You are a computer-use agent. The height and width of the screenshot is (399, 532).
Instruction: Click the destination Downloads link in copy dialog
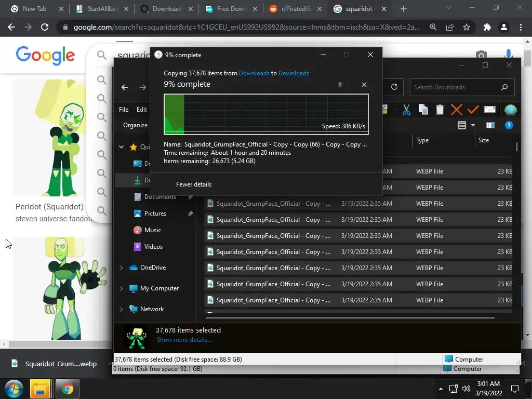coord(294,73)
